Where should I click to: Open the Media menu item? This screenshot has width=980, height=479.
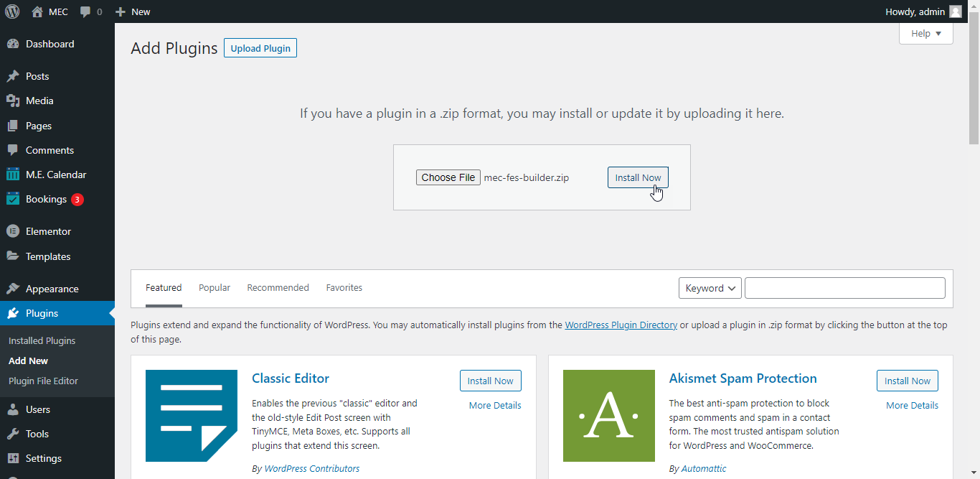point(57,101)
